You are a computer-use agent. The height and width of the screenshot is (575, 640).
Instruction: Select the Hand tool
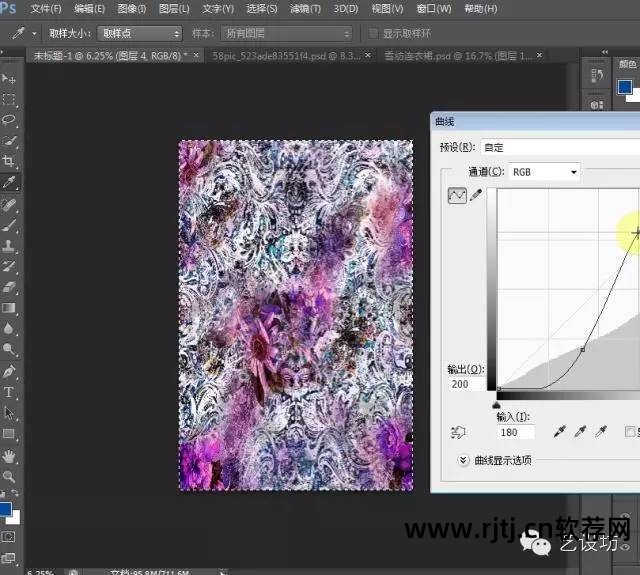coord(9,456)
